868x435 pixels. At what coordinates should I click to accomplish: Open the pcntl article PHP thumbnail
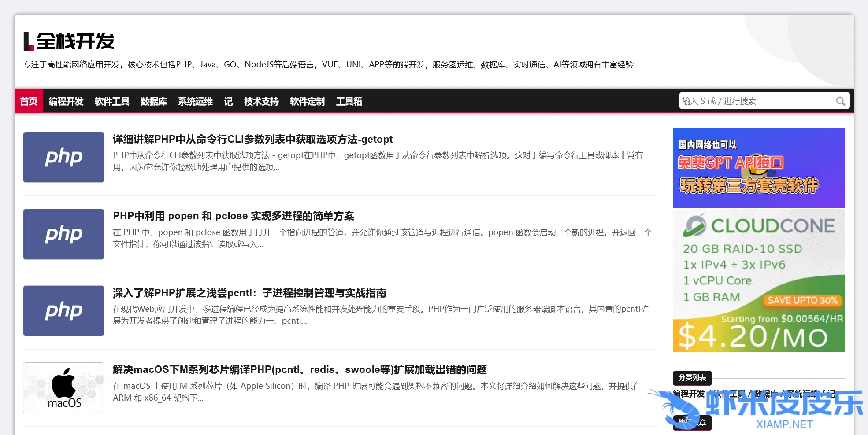[x=64, y=311]
